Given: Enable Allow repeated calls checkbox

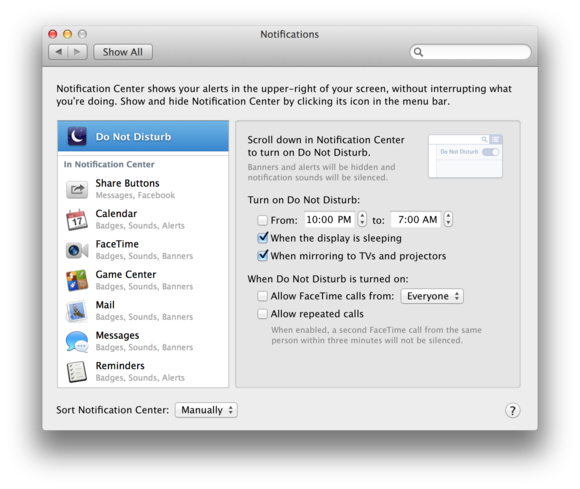Looking at the screenshot, I should [262, 314].
